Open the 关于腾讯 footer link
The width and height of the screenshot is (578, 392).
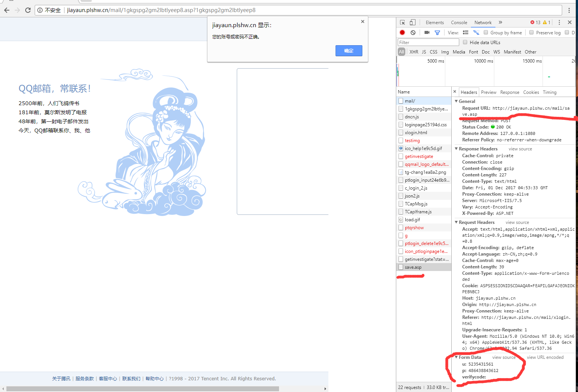61,379
